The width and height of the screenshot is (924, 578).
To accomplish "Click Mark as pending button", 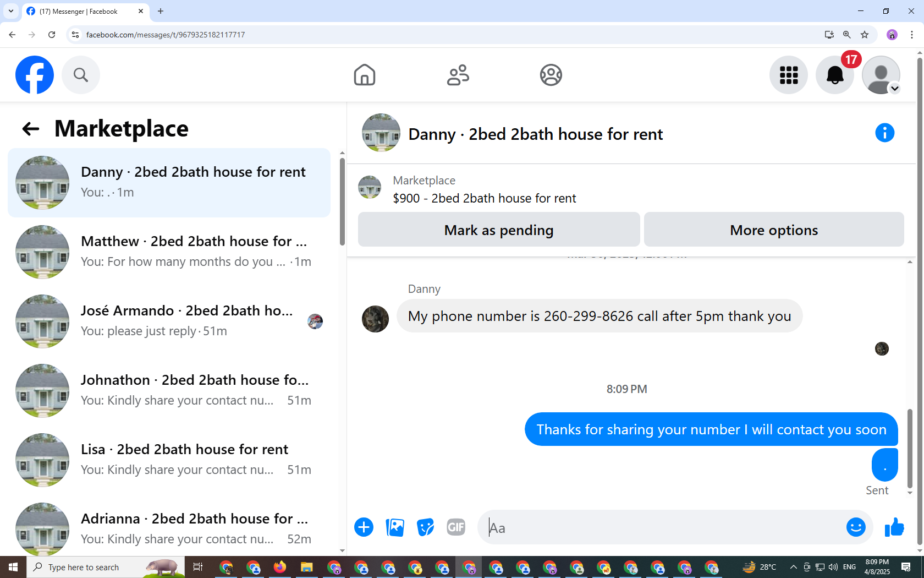I will click(499, 230).
